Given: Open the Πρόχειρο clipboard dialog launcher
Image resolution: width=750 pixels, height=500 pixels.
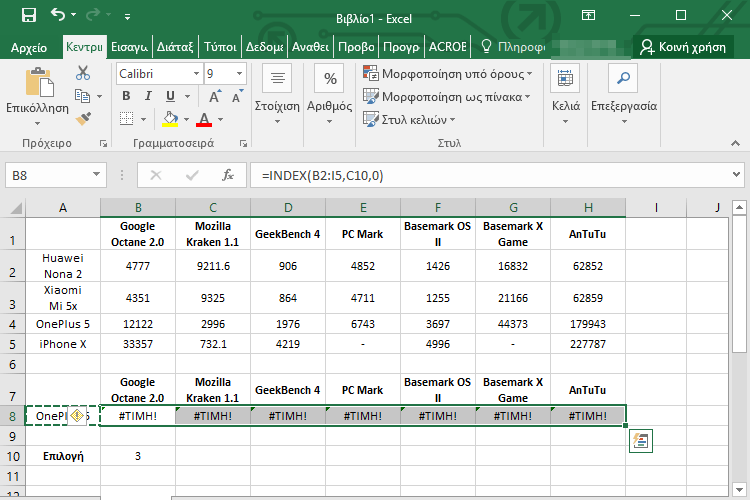Looking at the screenshot, I should pos(103,143).
